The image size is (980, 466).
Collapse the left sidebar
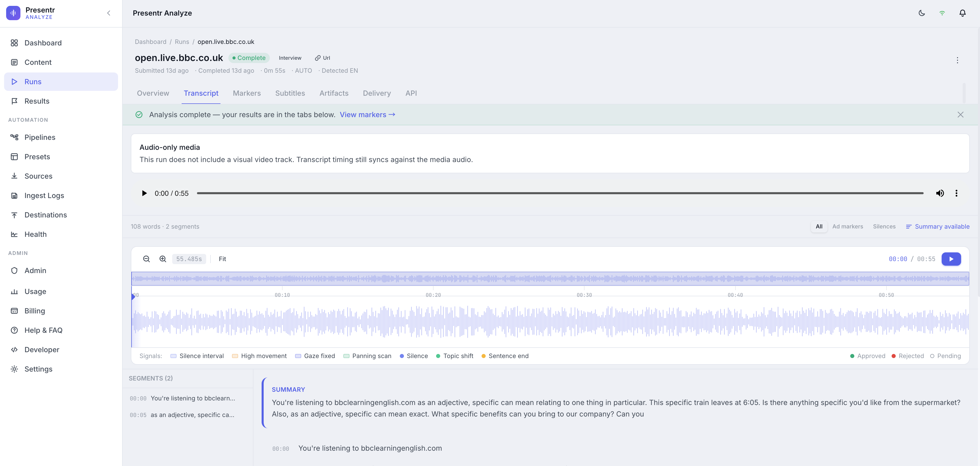pyautogui.click(x=109, y=13)
